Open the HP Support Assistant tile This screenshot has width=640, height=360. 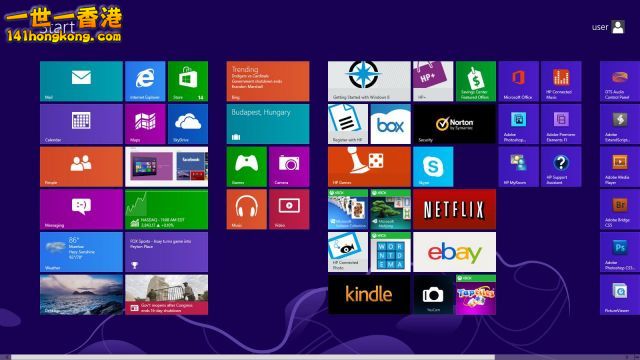point(561,167)
